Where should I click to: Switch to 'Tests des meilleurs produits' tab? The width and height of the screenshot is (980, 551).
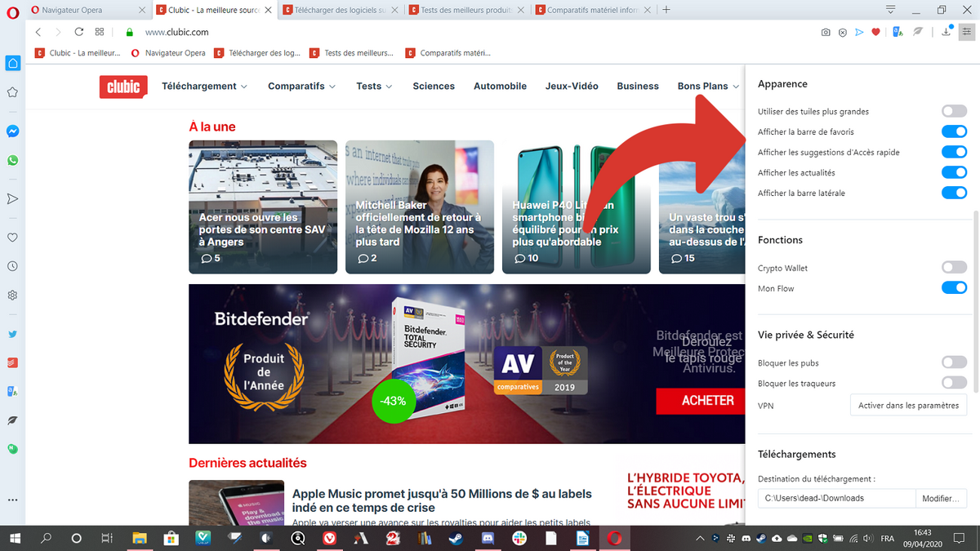click(x=468, y=10)
